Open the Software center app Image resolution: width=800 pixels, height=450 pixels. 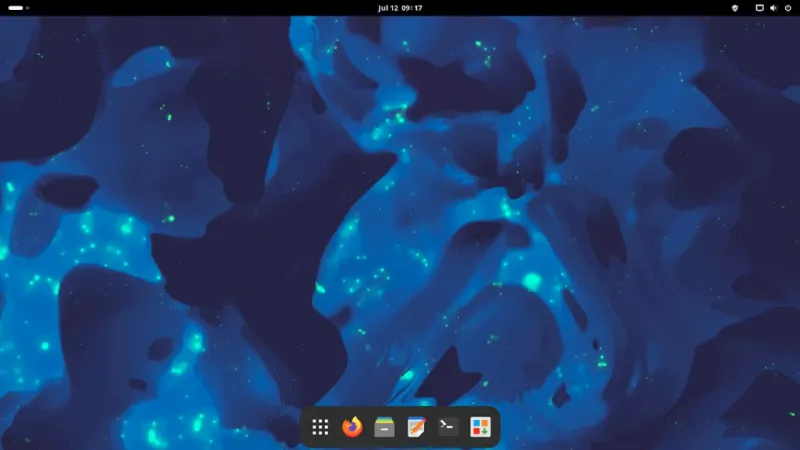click(480, 427)
